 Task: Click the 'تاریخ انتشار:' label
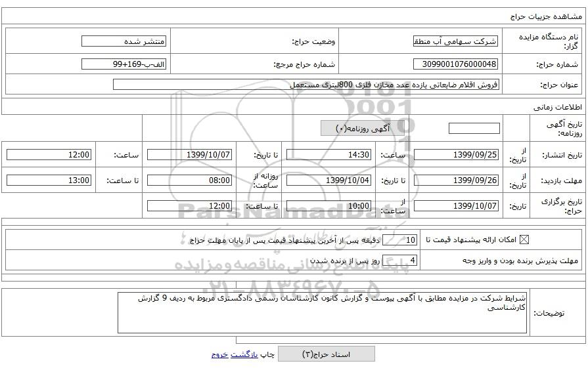pyautogui.click(x=562, y=155)
